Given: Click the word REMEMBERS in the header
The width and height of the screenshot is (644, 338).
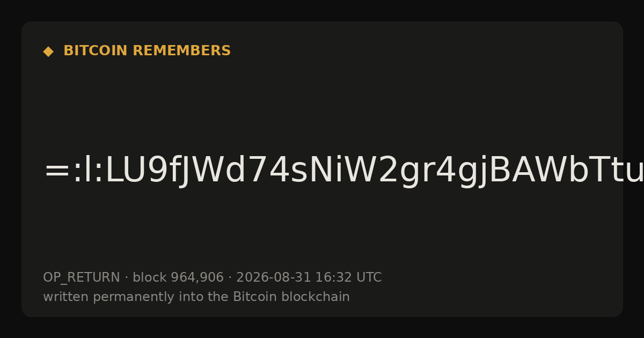Looking at the screenshot, I should pos(181,51).
